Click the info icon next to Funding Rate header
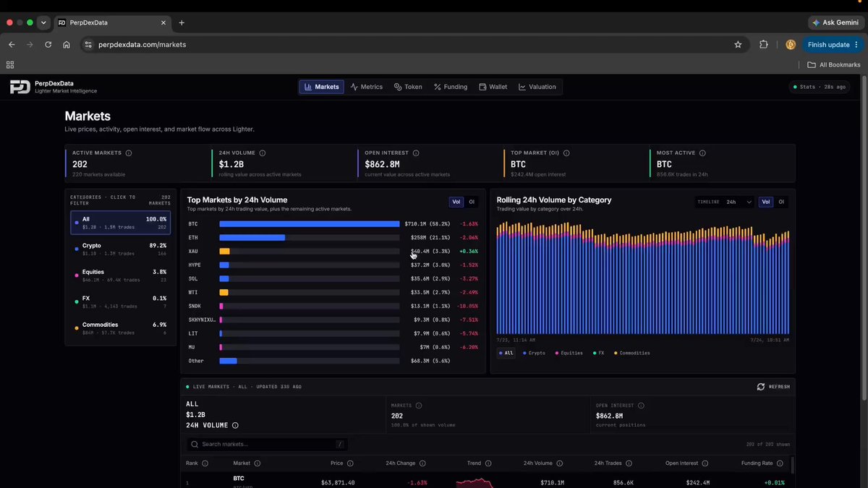Screen dimensions: 868x488 click(780, 463)
